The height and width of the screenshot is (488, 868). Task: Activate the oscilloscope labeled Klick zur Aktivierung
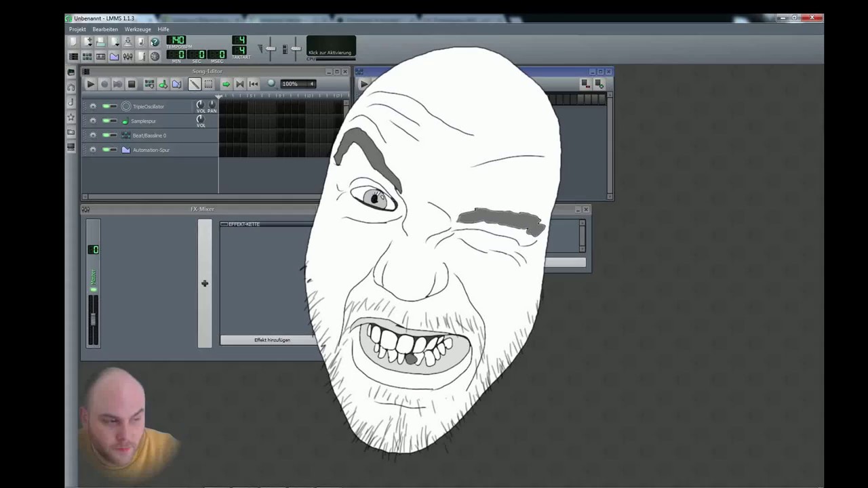tap(331, 47)
